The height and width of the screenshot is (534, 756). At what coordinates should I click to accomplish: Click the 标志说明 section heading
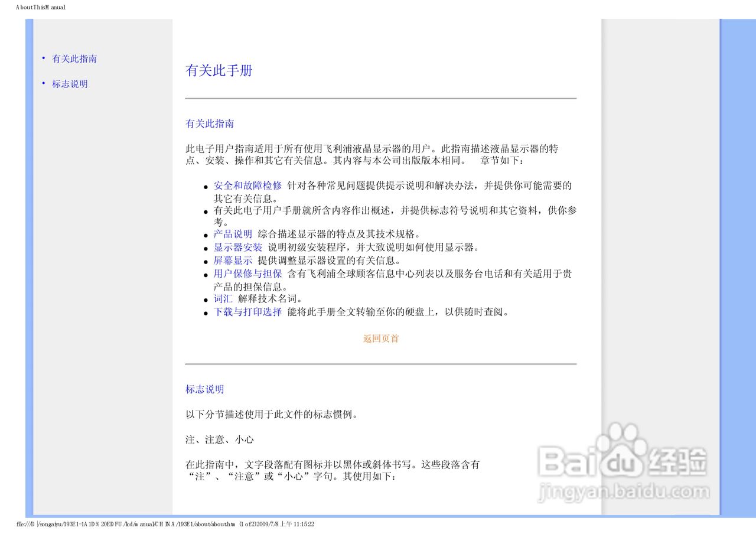click(x=203, y=389)
